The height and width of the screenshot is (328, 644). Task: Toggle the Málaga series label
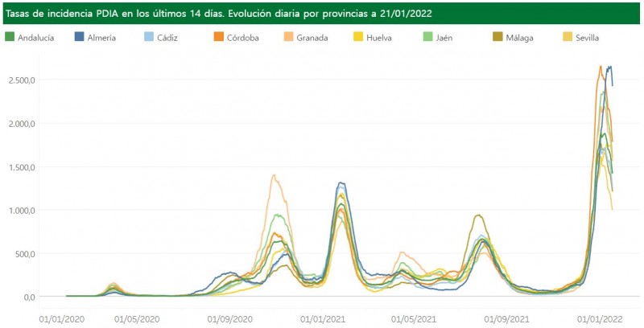pos(519,38)
